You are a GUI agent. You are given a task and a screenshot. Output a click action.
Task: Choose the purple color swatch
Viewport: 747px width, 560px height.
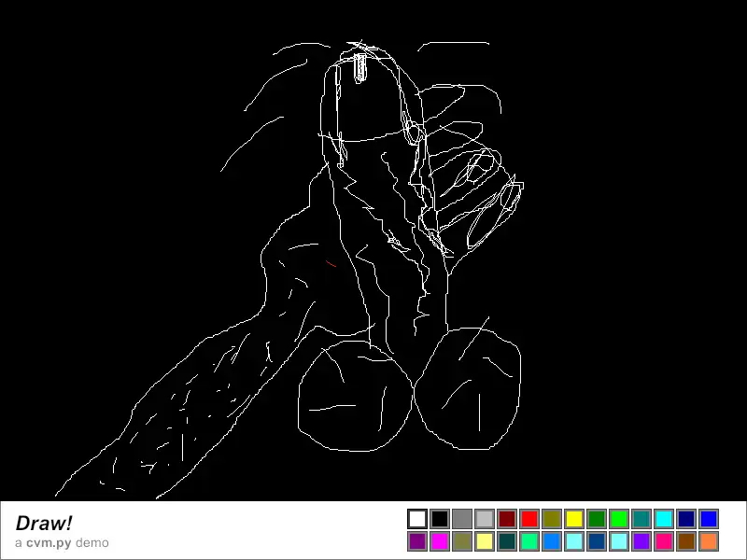pyautogui.click(x=417, y=541)
